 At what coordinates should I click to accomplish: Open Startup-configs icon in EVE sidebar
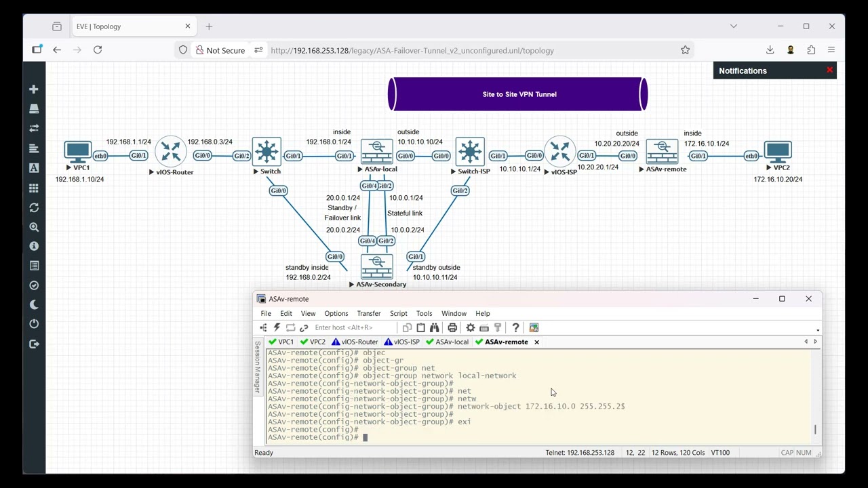(x=34, y=148)
